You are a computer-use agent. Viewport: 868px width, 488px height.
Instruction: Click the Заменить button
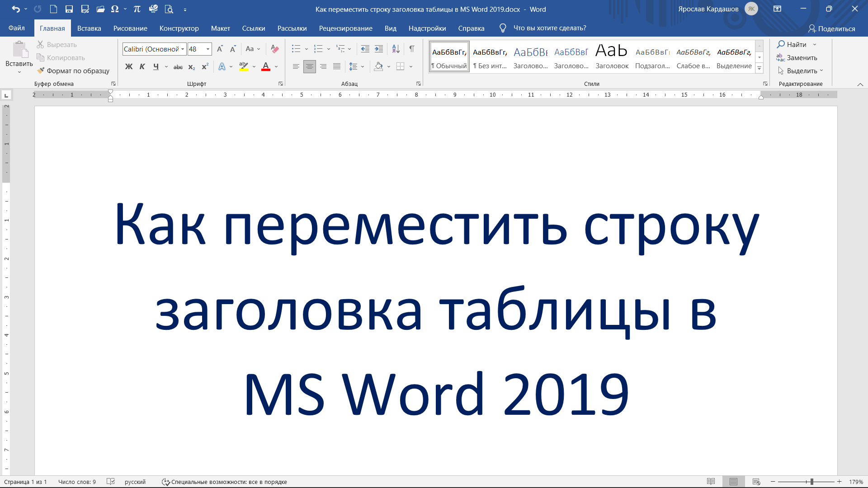[797, 57]
